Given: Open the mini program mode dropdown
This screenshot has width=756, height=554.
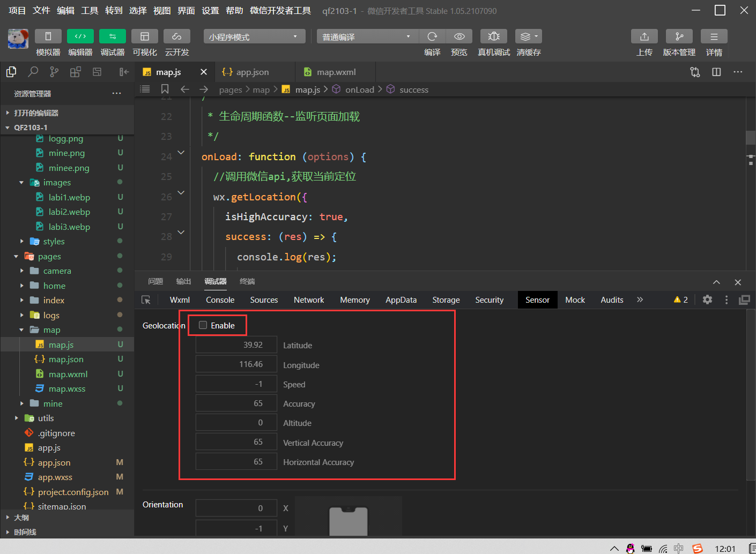Looking at the screenshot, I should 254,36.
